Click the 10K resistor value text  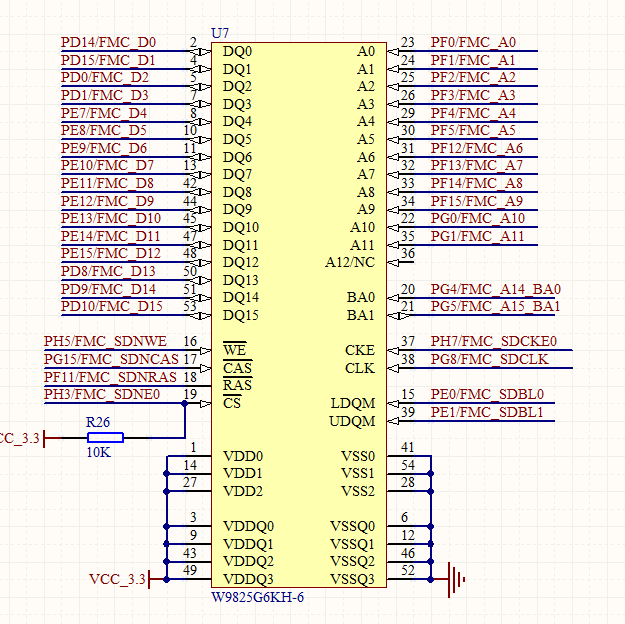point(98,452)
